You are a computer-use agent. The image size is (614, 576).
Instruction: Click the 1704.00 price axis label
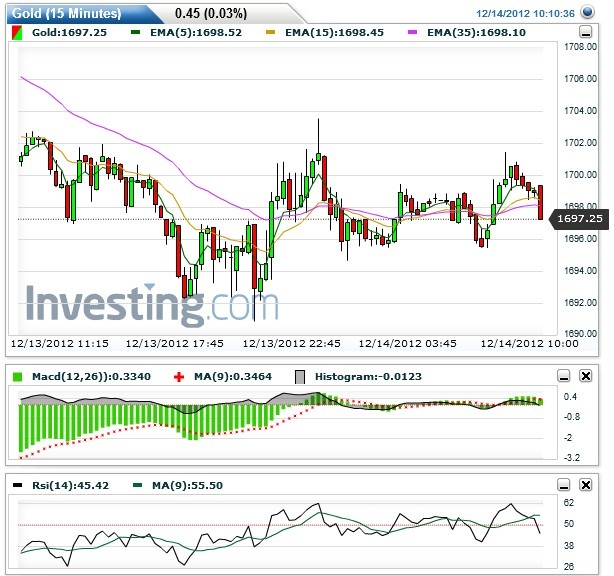(x=580, y=111)
